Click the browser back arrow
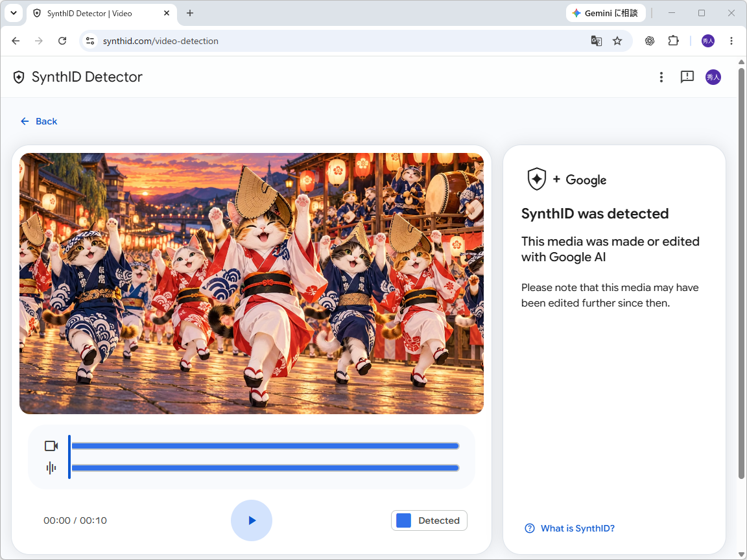 click(16, 41)
